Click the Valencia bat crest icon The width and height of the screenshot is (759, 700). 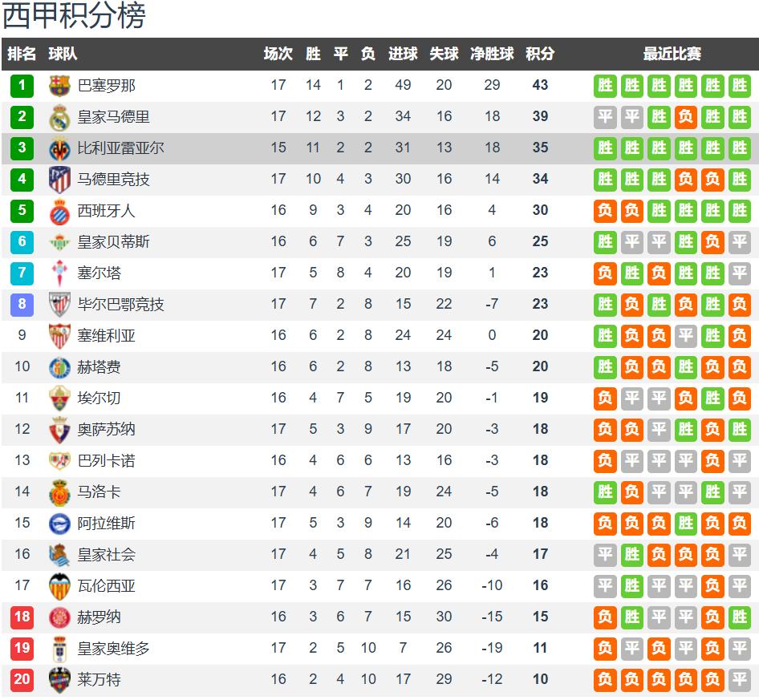click(x=59, y=585)
